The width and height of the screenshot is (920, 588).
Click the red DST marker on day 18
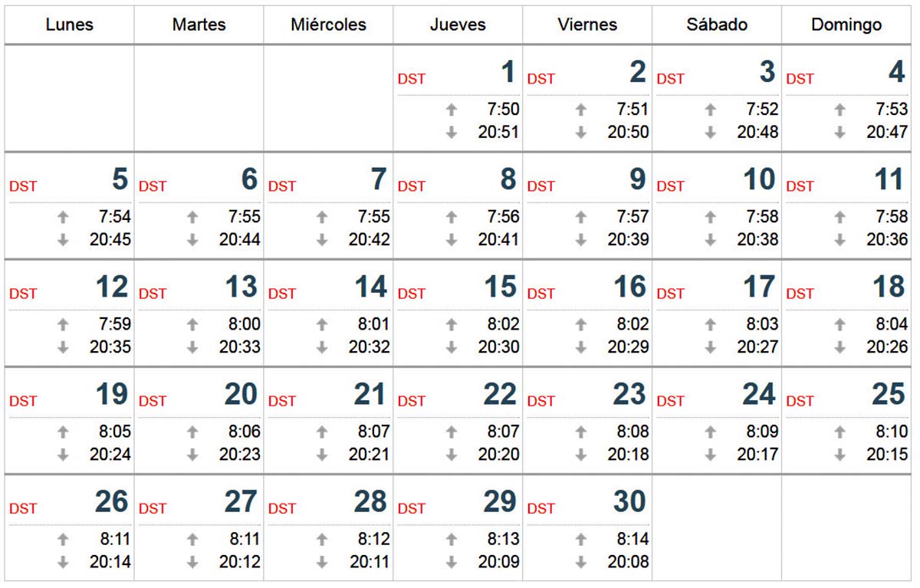(800, 294)
